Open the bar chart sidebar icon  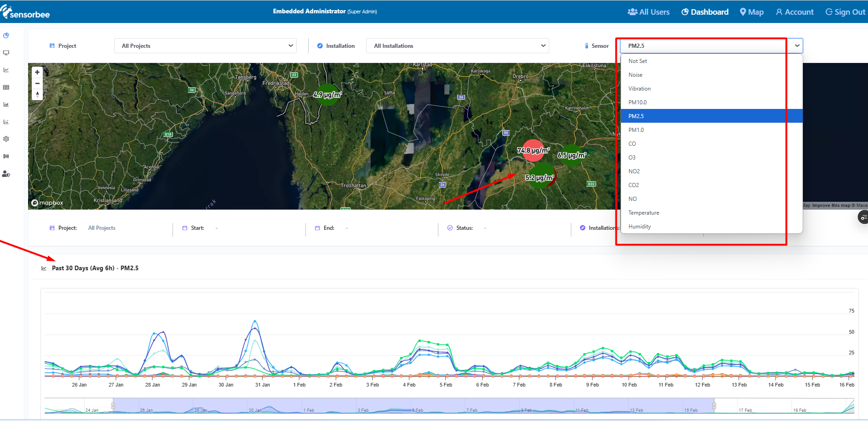click(x=6, y=104)
